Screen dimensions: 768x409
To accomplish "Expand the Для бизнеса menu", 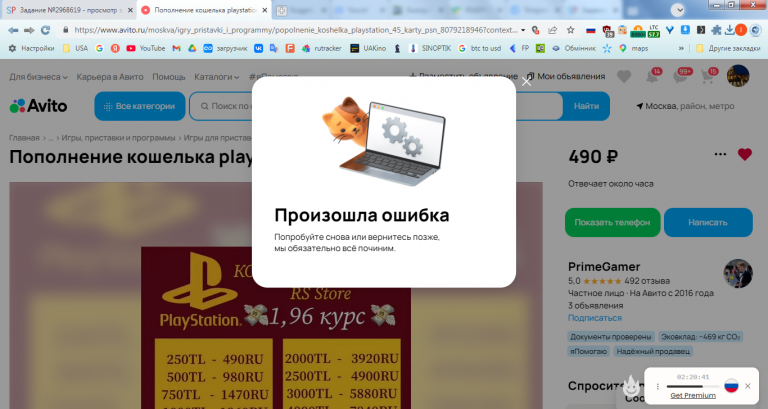I will pyautogui.click(x=38, y=77).
